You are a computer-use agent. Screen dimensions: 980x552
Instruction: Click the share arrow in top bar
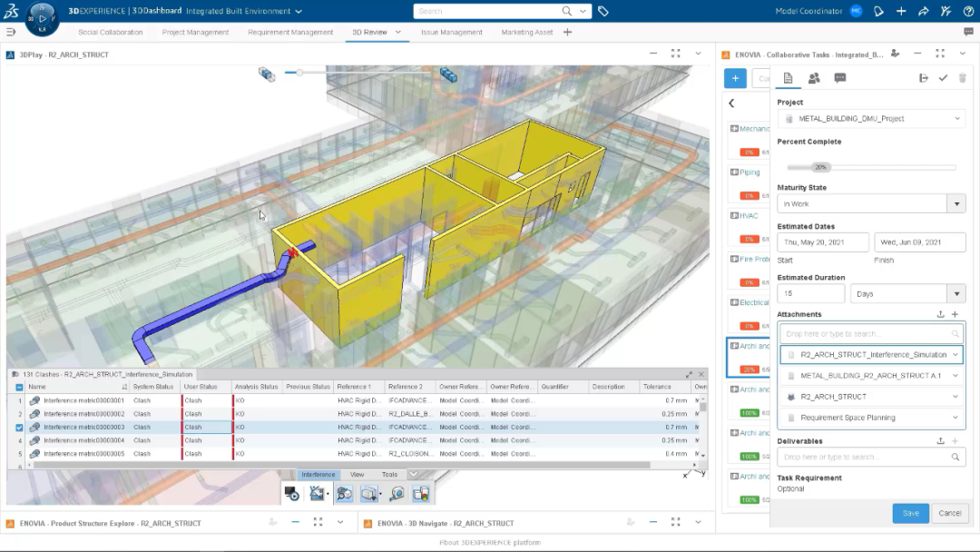tap(923, 11)
